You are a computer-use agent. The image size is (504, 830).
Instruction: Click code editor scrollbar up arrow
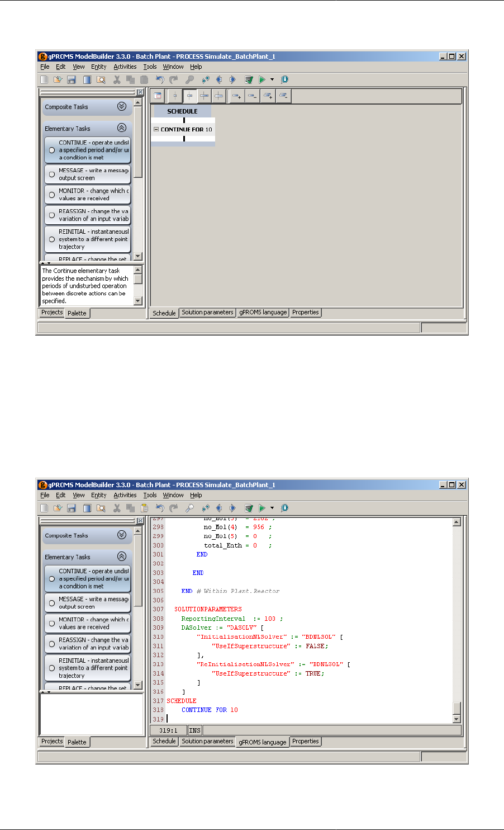457,522
